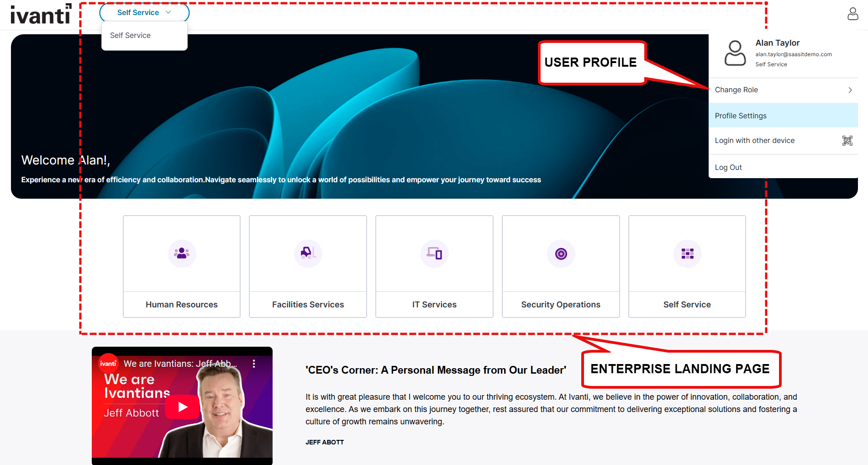Click the Self Service grid icon
The width and height of the screenshot is (868, 465).
pos(687,254)
